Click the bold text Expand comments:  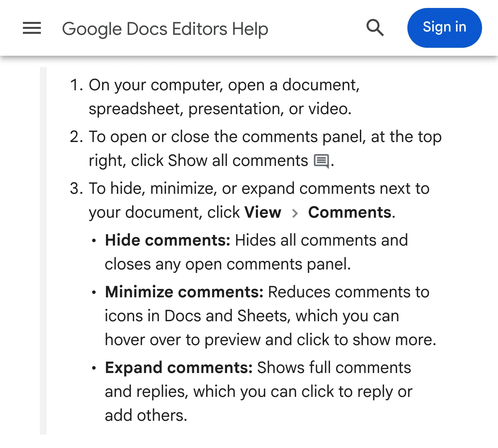point(179,368)
